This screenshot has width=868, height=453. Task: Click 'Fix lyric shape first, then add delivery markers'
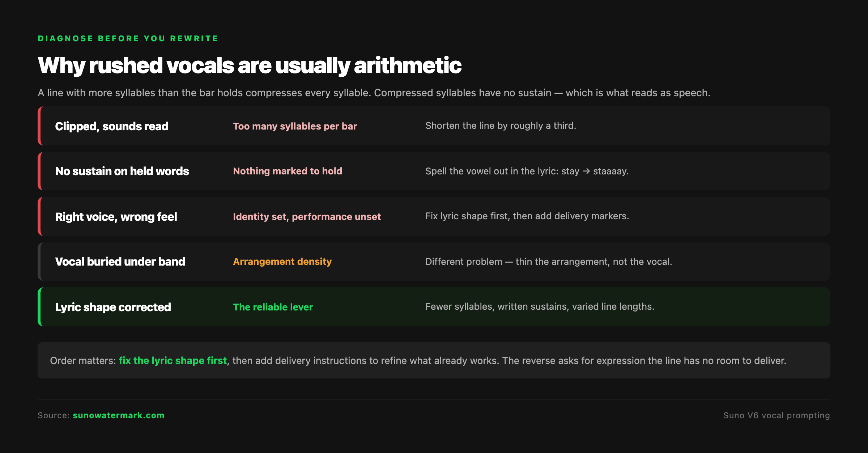[x=527, y=216]
